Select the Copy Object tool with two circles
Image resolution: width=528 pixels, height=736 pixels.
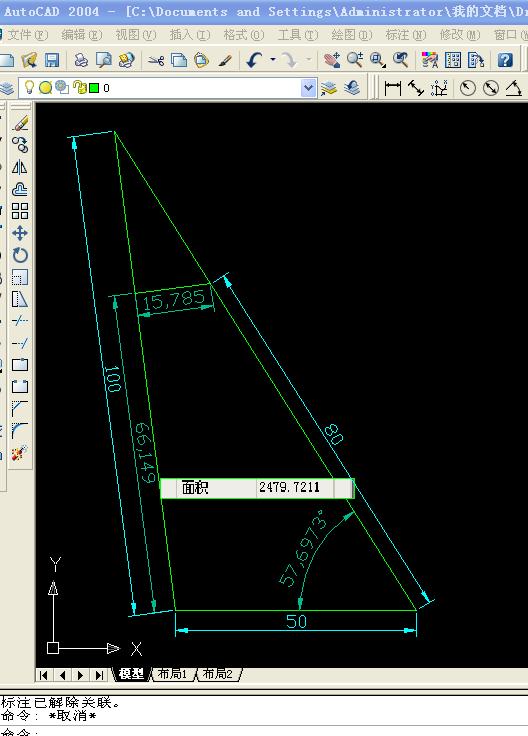pos(20,145)
